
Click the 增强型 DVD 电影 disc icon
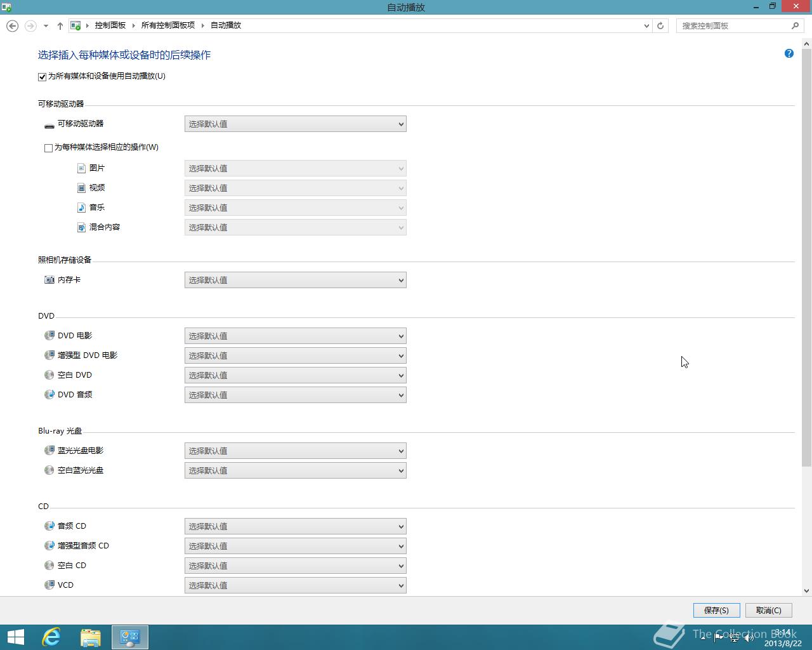pos(49,355)
